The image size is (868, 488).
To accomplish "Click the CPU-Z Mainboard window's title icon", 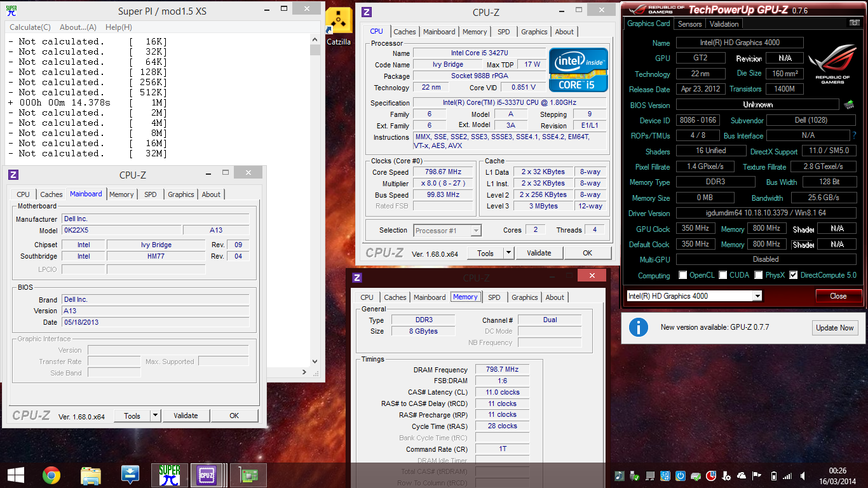I will (13, 175).
